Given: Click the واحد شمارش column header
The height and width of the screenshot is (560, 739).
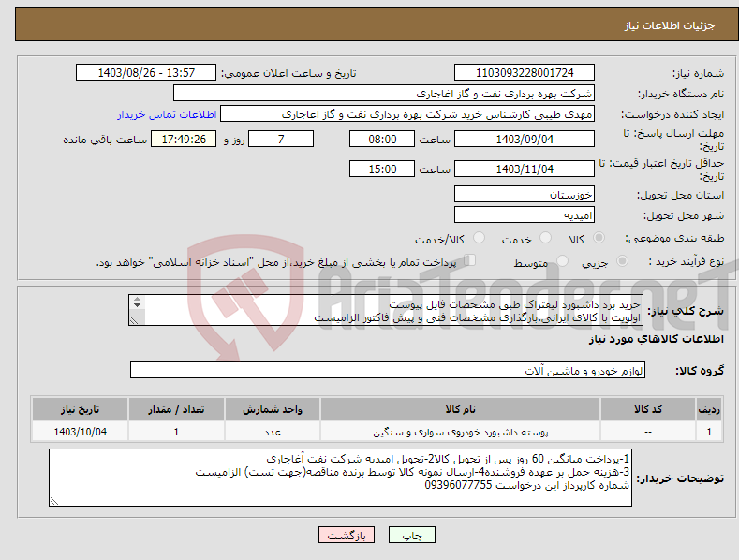Looking at the screenshot, I should coord(273,409).
